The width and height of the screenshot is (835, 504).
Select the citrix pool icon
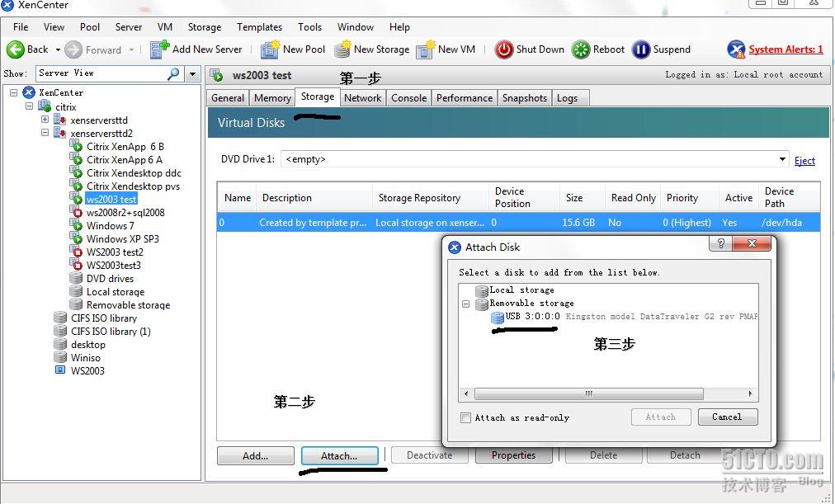coord(45,106)
